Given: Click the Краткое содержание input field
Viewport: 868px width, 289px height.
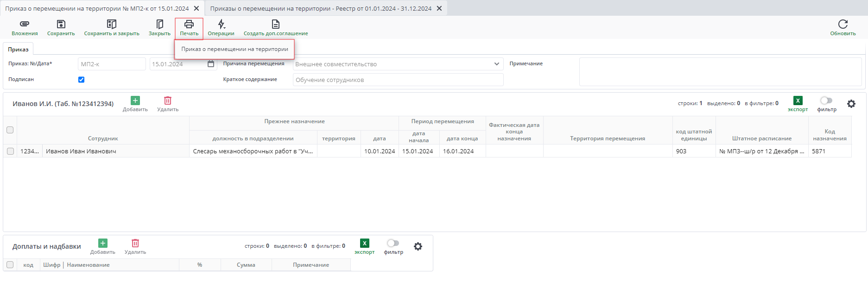Looking at the screenshot, I should pyautogui.click(x=398, y=80).
